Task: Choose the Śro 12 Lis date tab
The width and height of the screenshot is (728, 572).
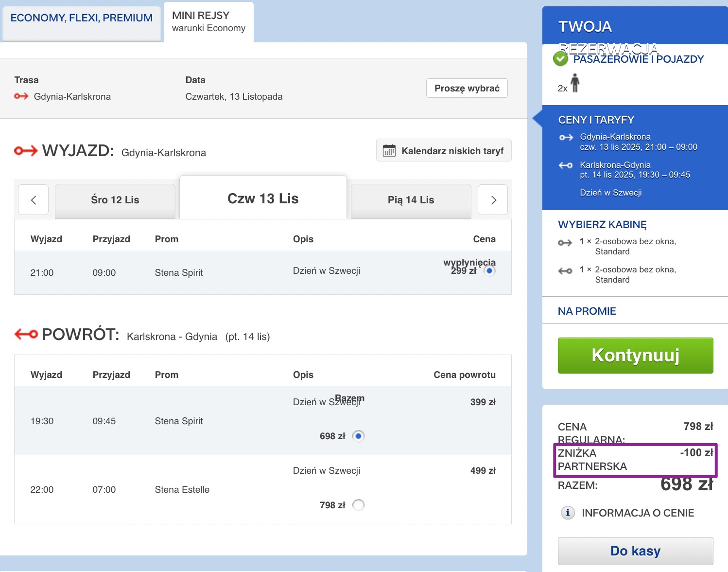Action: (x=115, y=200)
